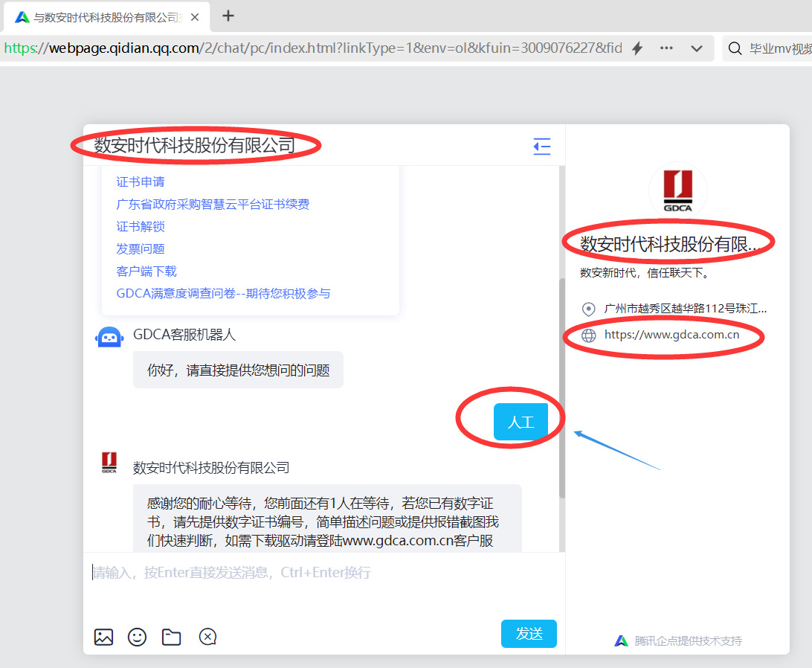Screen dimensions: 812x668
Task: Open the three-dot menu in address bar
Action: pyautogui.click(x=666, y=48)
